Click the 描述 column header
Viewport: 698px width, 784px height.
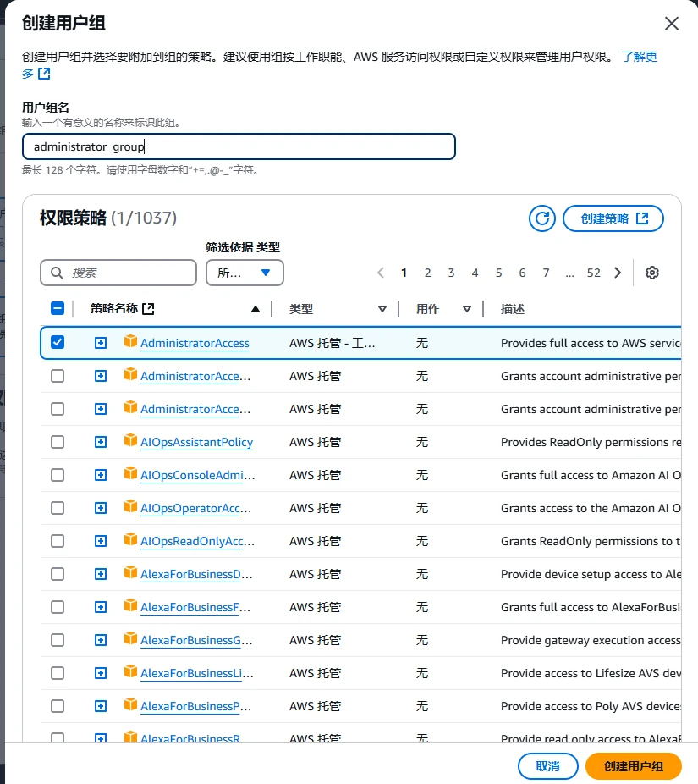coord(513,309)
